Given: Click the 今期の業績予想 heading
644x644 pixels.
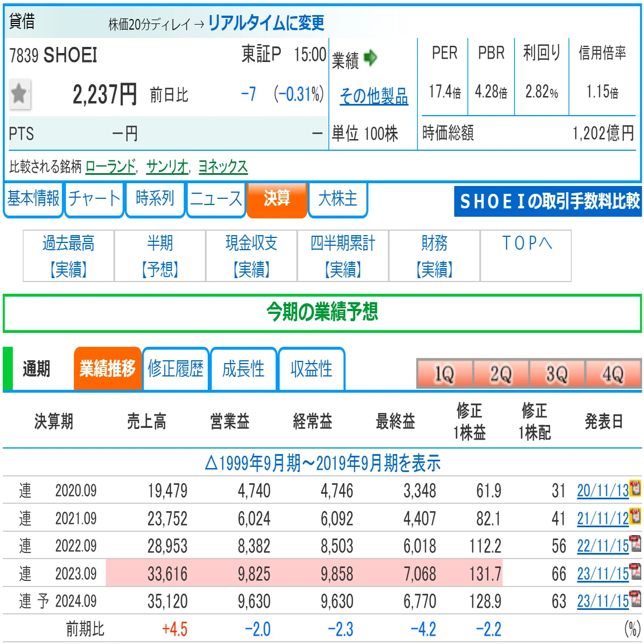Looking at the screenshot, I should pos(322,312).
